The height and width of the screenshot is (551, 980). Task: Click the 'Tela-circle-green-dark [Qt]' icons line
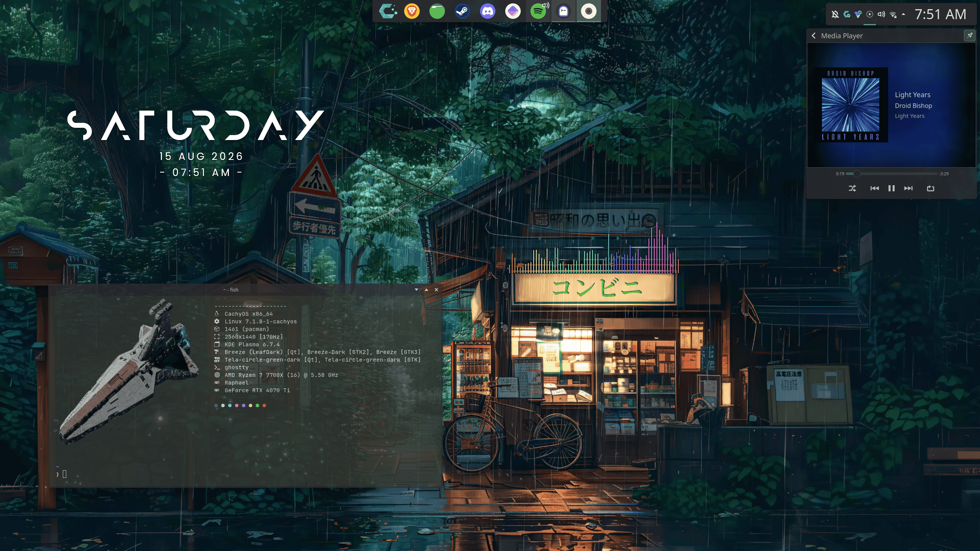323,360
